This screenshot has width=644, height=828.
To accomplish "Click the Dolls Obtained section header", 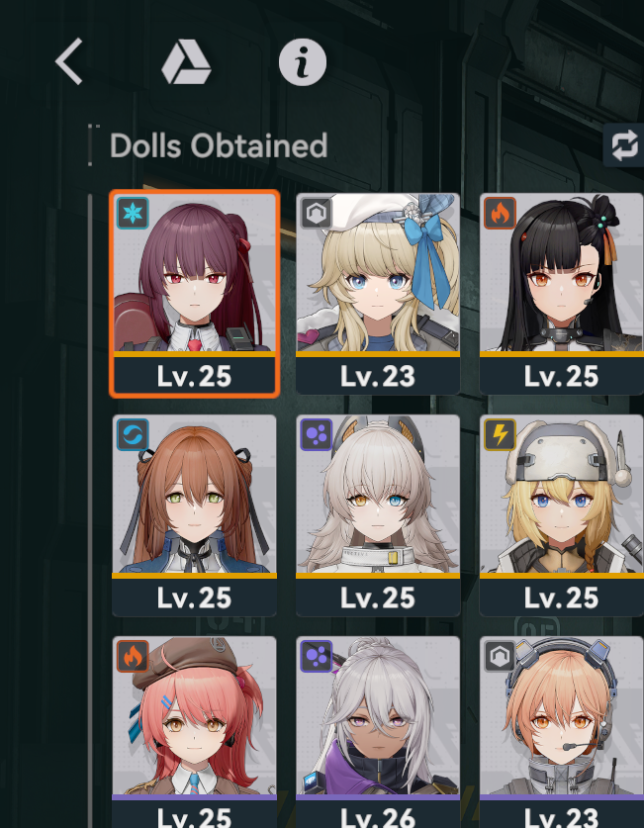I will (219, 145).
